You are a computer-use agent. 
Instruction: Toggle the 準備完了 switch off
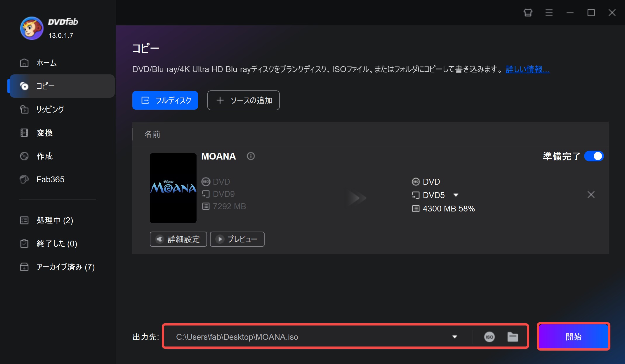(x=594, y=156)
